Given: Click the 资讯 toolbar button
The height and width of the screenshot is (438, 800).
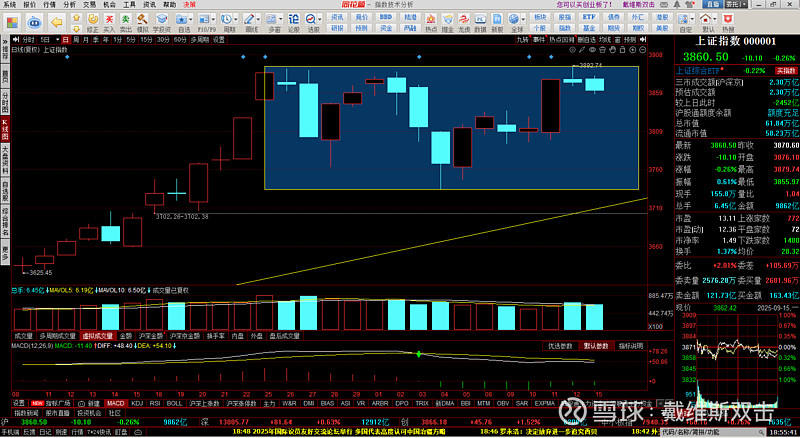Looking at the screenshot, I should pyautogui.click(x=337, y=17).
